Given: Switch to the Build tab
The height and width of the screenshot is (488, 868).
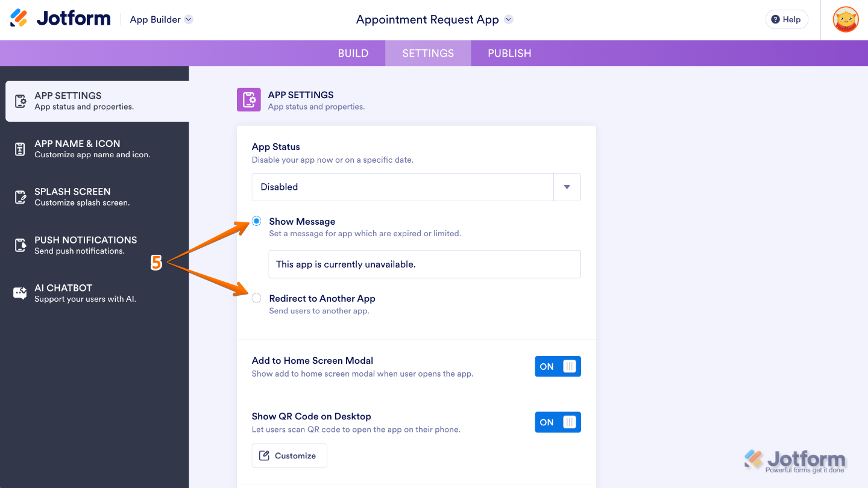Looking at the screenshot, I should pos(353,53).
